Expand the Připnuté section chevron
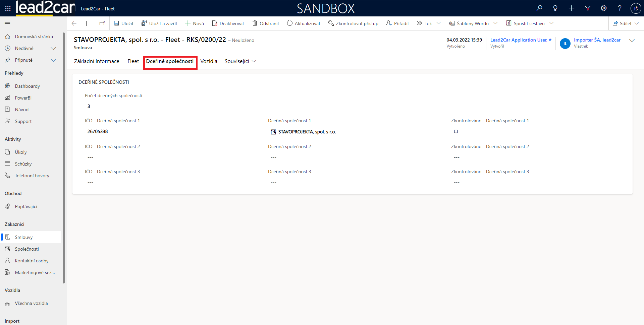This screenshot has height=325, width=644. (53, 60)
